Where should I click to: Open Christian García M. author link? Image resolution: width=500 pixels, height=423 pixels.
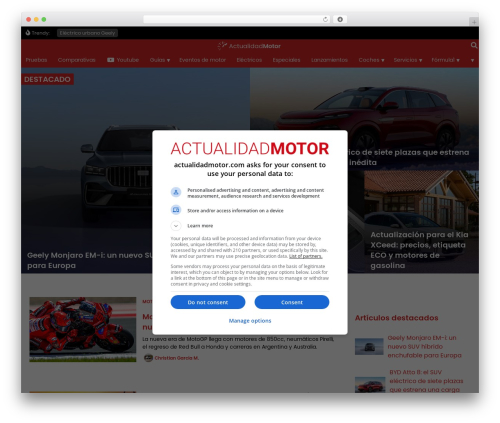point(176,358)
